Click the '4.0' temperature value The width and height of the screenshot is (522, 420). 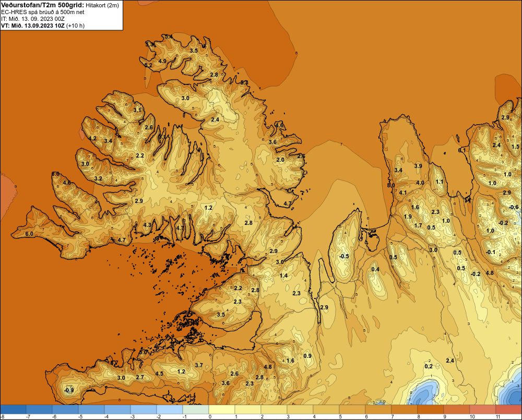pyautogui.click(x=420, y=183)
